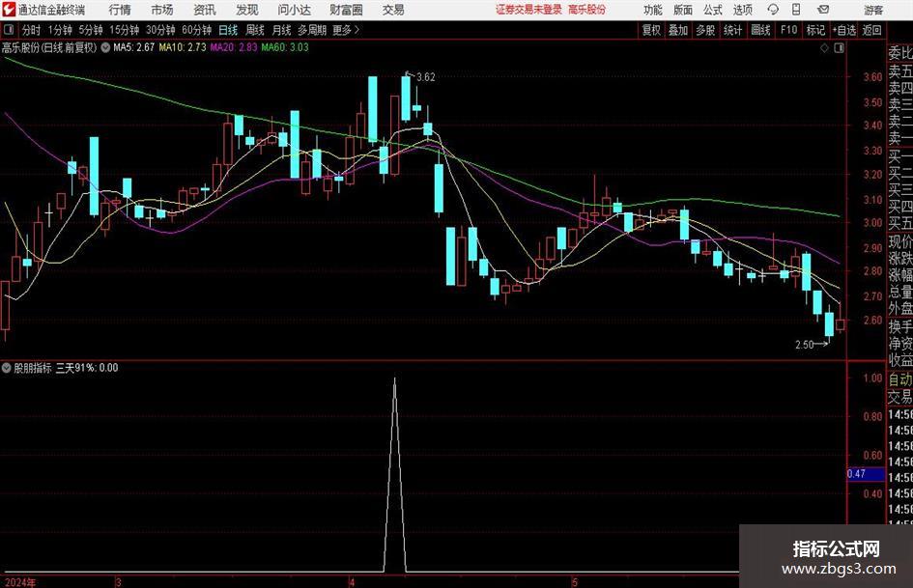Screen dimensions: 913x588
Task: Click the 复权 toolbar button
Action: click(651, 30)
